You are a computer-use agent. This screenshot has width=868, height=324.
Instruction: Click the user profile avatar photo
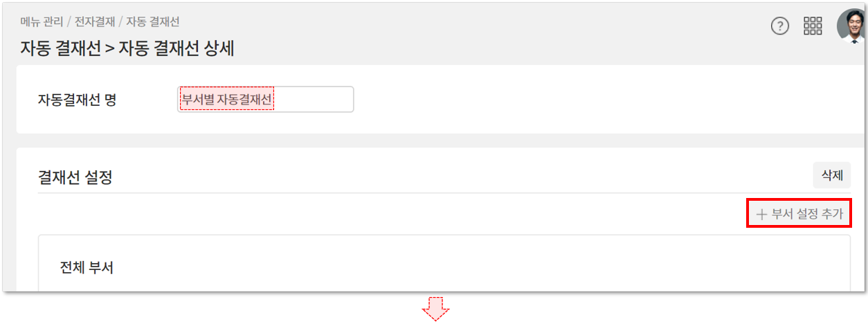(851, 26)
